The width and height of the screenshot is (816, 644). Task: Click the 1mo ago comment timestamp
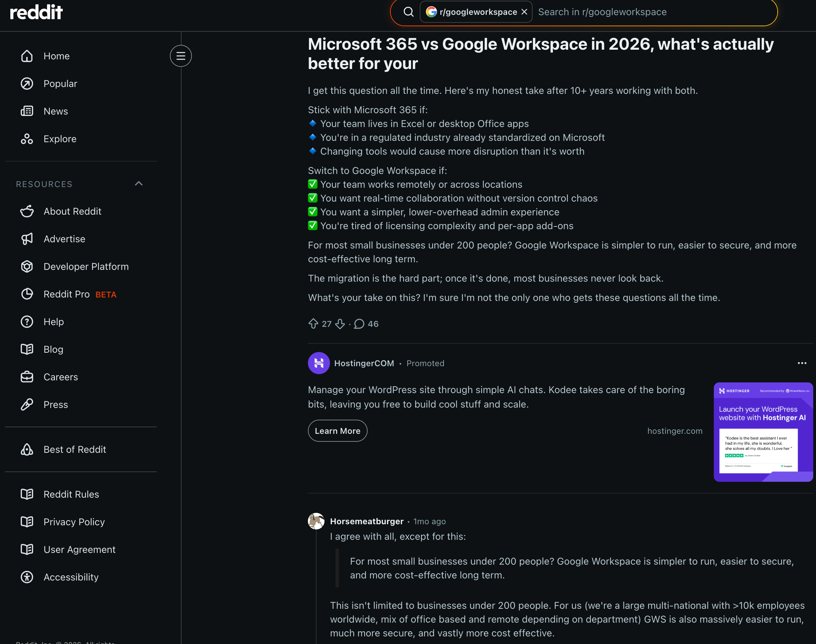pos(429,521)
